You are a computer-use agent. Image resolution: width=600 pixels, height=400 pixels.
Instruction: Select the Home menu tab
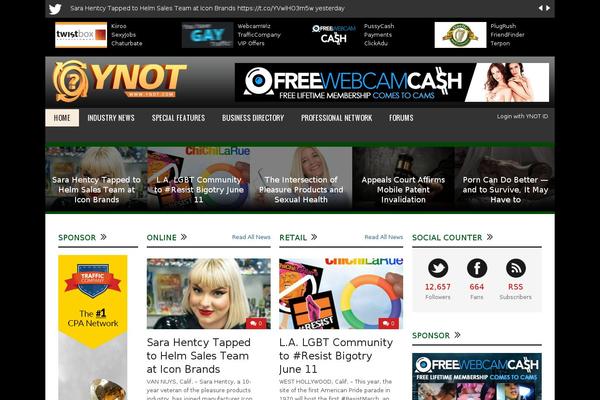point(62,118)
